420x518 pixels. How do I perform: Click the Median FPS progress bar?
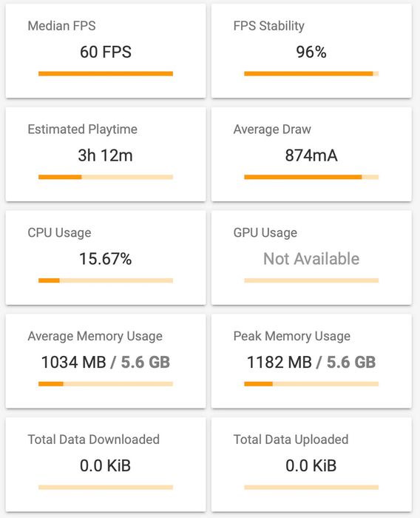click(106, 74)
